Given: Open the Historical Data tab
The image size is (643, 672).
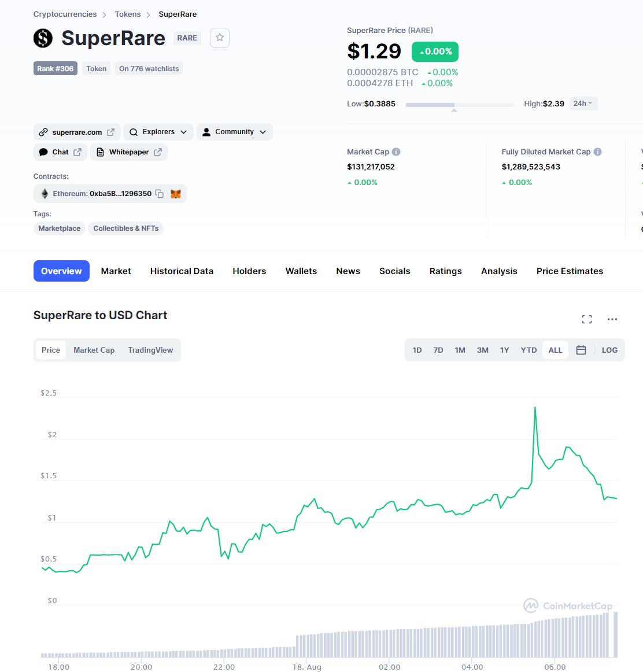Looking at the screenshot, I should pos(182,271).
